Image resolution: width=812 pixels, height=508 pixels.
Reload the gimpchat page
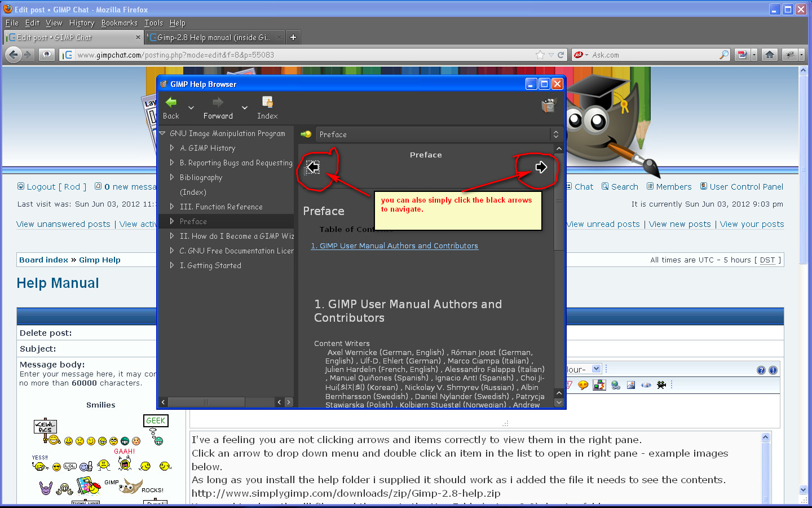pos(561,55)
